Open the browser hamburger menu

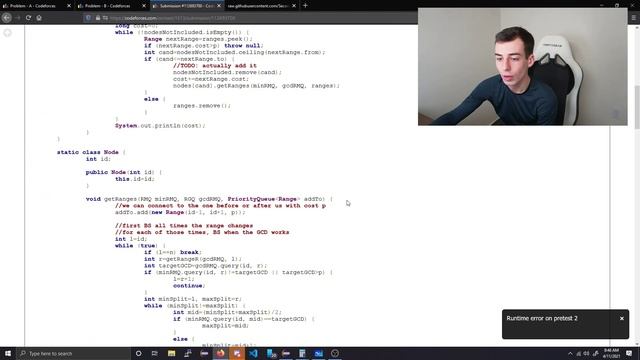click(633, 18)
